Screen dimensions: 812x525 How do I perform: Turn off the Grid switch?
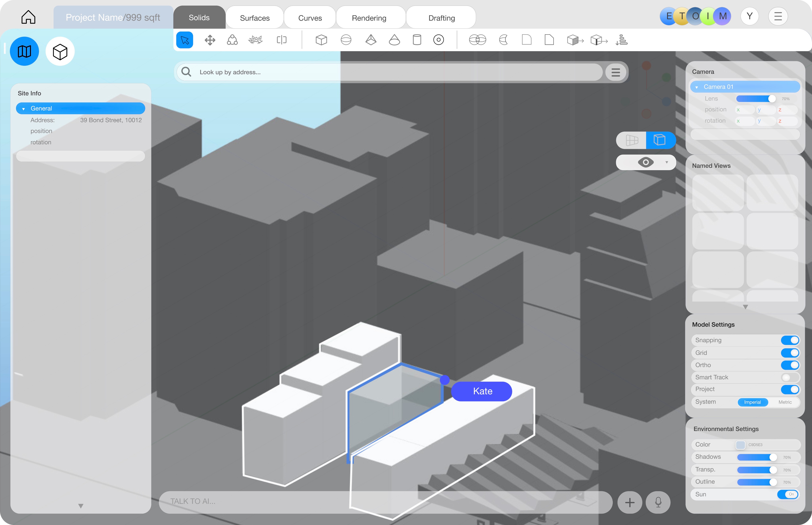click(x=790, y=353)
